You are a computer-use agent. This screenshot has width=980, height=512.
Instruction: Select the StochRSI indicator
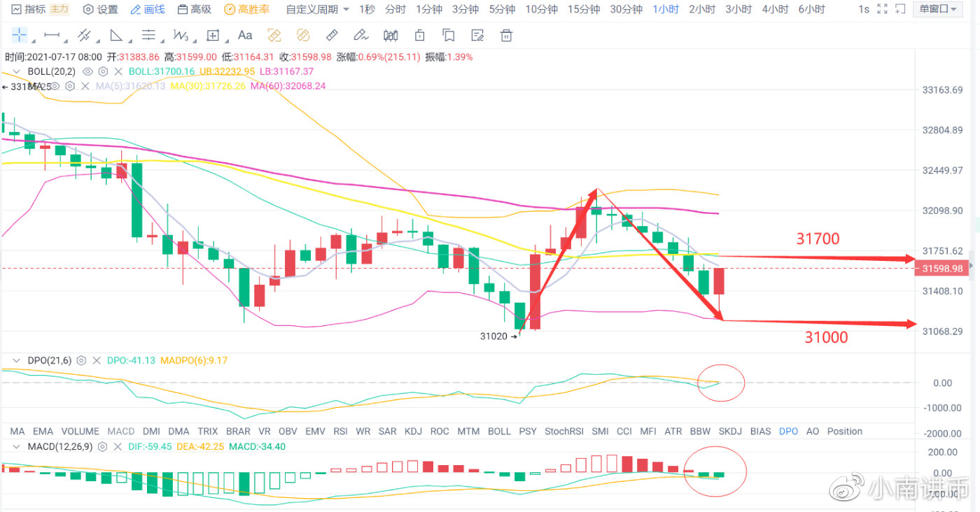click(564, 431)
